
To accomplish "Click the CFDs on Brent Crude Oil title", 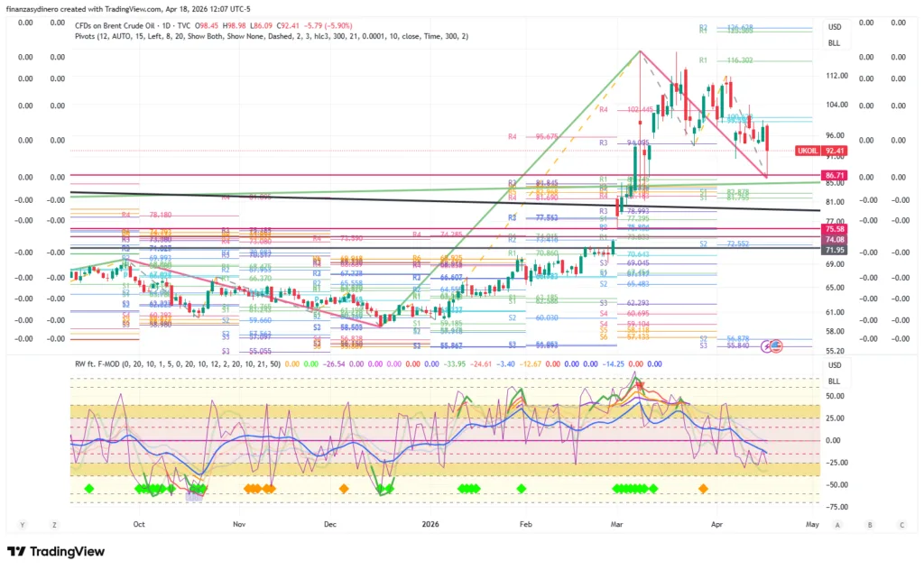I will coord(126,24).
